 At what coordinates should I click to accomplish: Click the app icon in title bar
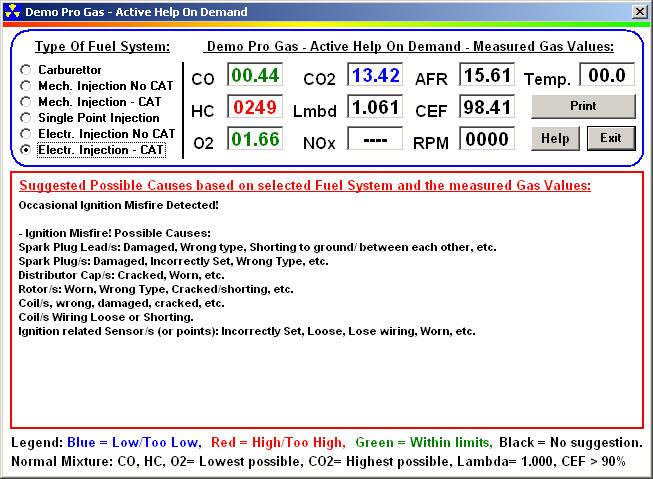[11, 10]
